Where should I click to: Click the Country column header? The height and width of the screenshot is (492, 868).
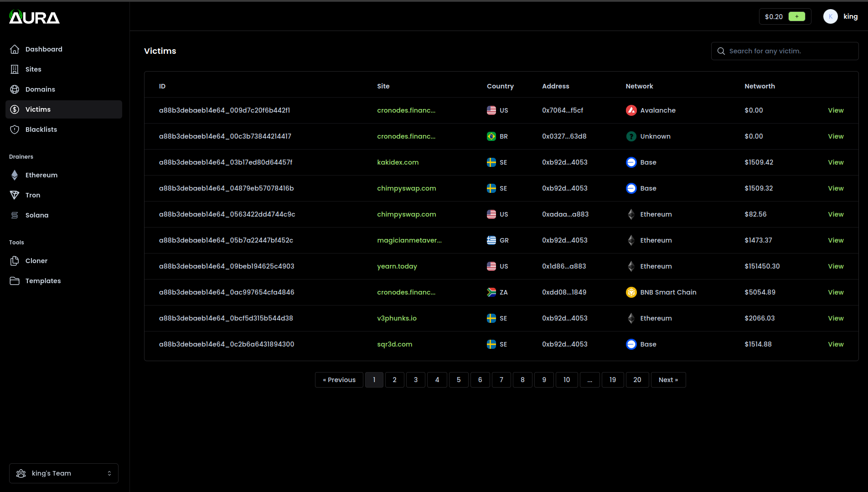click(x=500, y=86)
